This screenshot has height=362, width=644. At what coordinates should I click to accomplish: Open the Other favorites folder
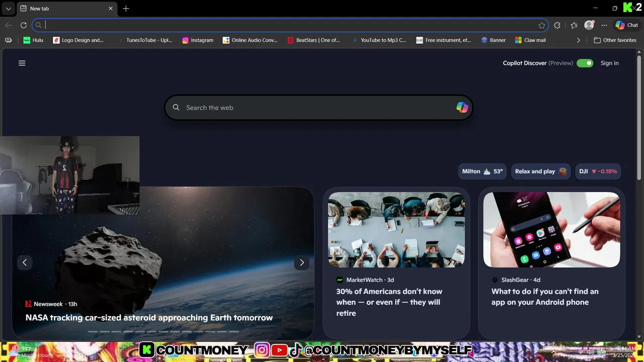pyautogui.click(x=615, y=40)
